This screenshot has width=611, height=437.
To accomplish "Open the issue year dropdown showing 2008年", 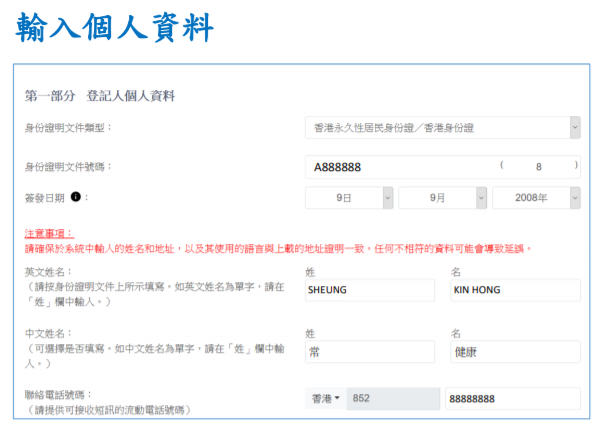I will (536, 198).
